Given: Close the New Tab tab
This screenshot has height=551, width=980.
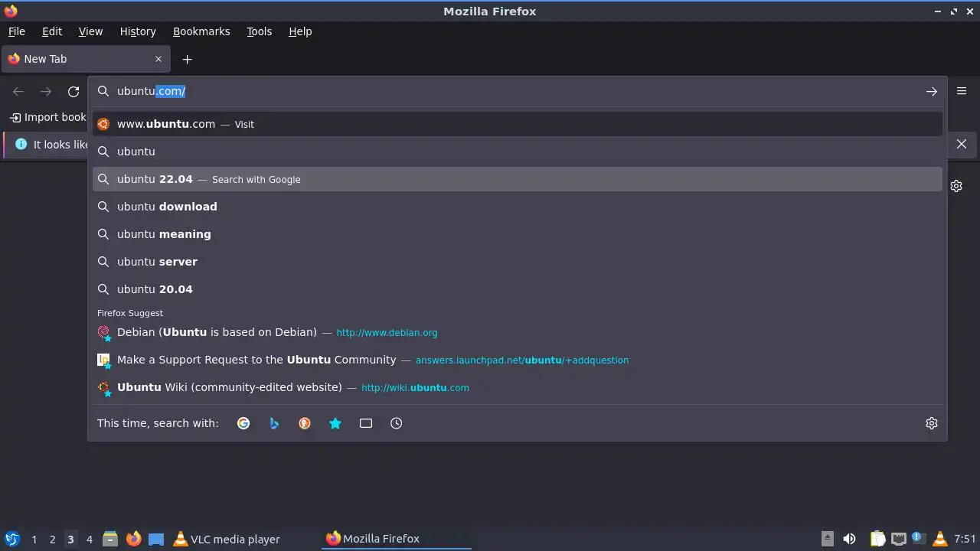Looking at the screenshot, I should pos(158,59).
